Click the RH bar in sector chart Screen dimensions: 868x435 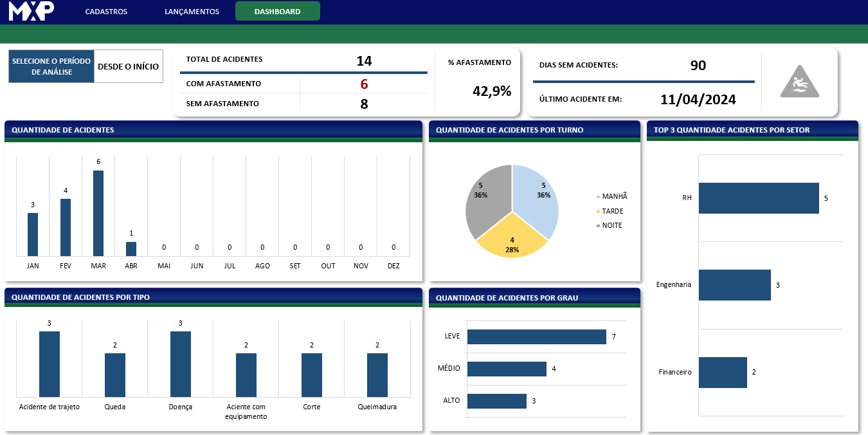coord(758,198)
